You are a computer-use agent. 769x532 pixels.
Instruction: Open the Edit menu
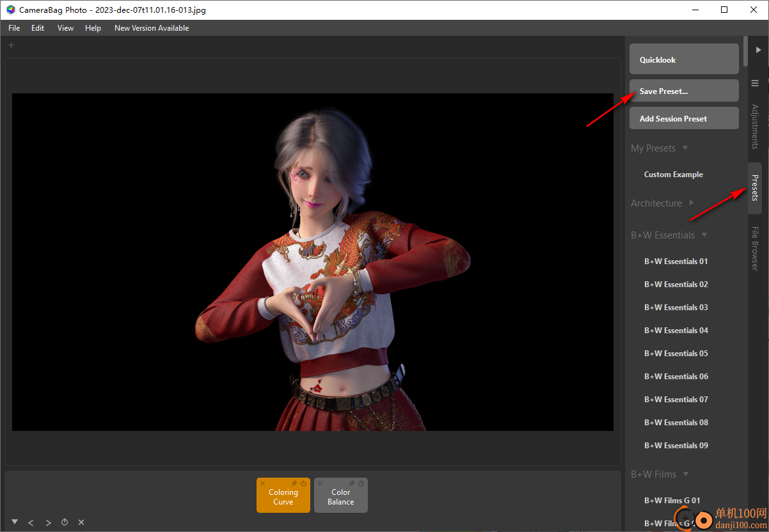pyautogui.click(x=38, y=28)
